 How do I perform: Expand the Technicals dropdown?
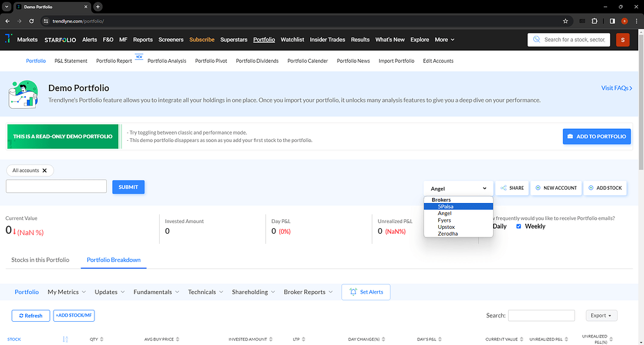[x=206, y=292]
